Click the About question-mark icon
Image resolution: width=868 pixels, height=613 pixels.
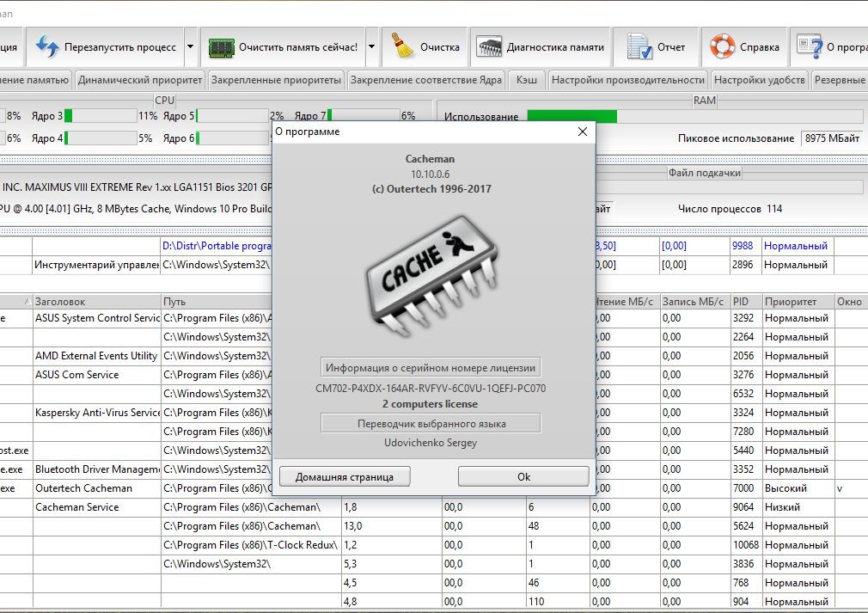(x=810, y=46)
